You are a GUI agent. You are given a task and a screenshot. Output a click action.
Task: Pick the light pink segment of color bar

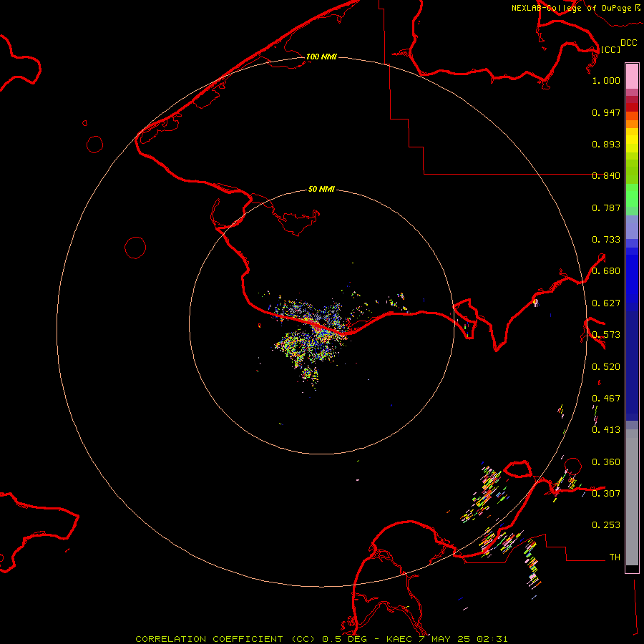coord(632,77)
